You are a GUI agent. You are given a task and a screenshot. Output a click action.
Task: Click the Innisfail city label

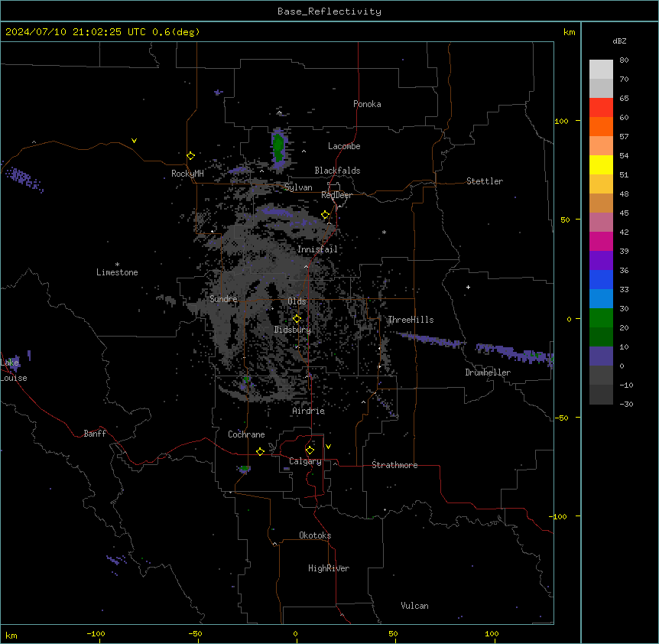click(317, 249)
